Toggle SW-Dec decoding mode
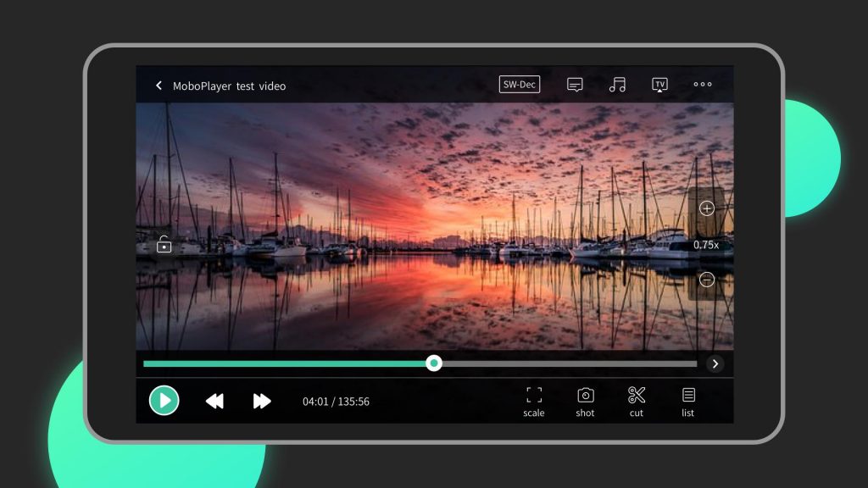 click(x=519, y=84)
